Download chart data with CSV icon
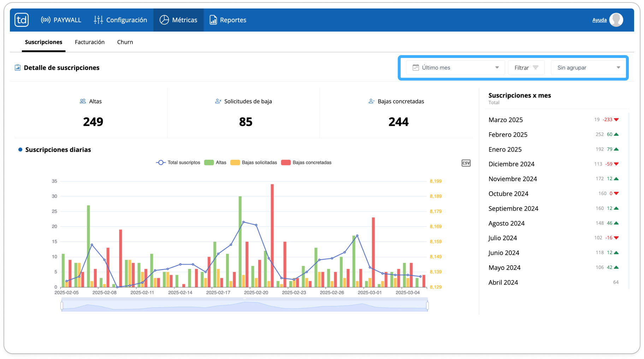The width and height of the screenshot is (644, 359). [466, 163]
